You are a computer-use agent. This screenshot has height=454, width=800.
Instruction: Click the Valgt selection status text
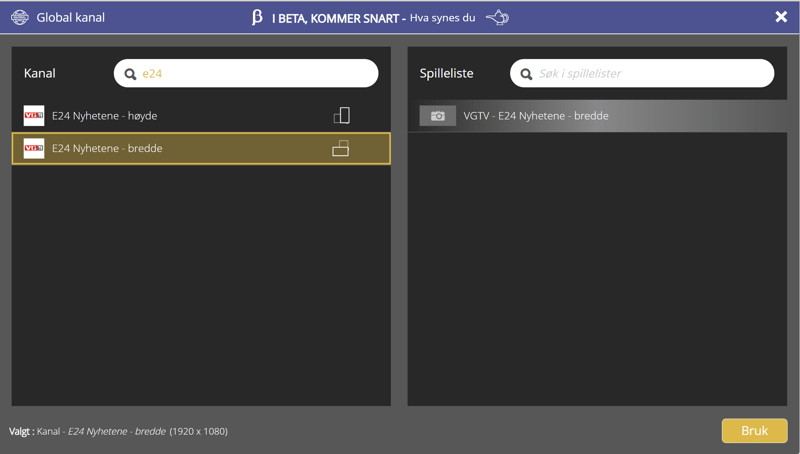point(118,431)
